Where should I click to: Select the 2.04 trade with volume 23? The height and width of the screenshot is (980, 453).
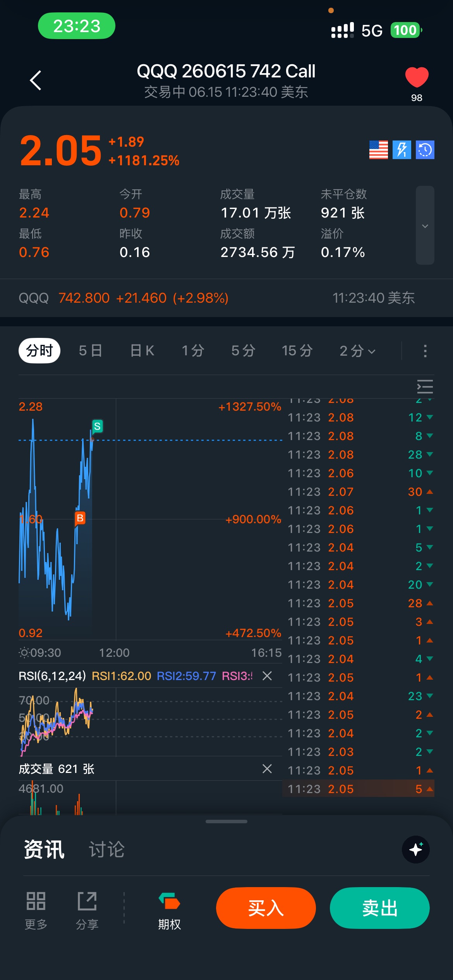click(x=360, y=696)
